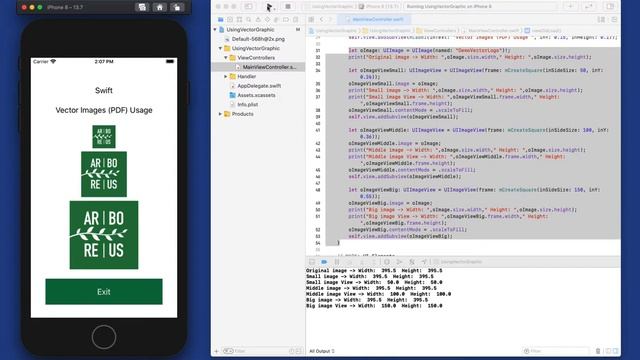Image resolution: width=640 pixels, height=360 pixels.
Task: Click the simulator toolbar rotate icon
Action: pos(177,7)
